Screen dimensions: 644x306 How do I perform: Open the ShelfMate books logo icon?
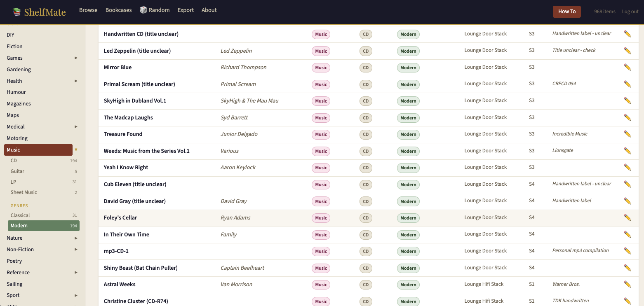pos(16,12)
